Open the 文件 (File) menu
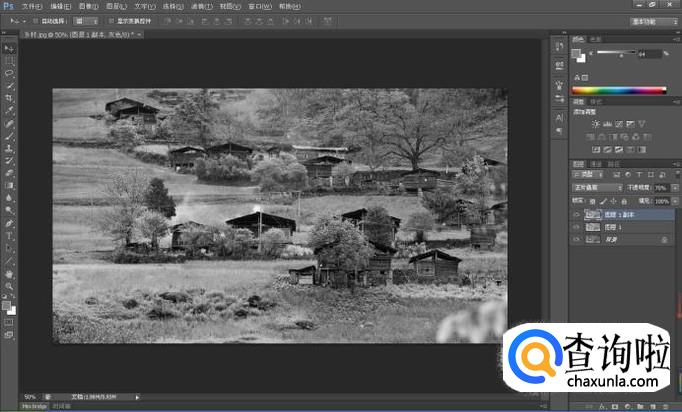Screen dimensions: 682x412 click(x=32, y=7)
